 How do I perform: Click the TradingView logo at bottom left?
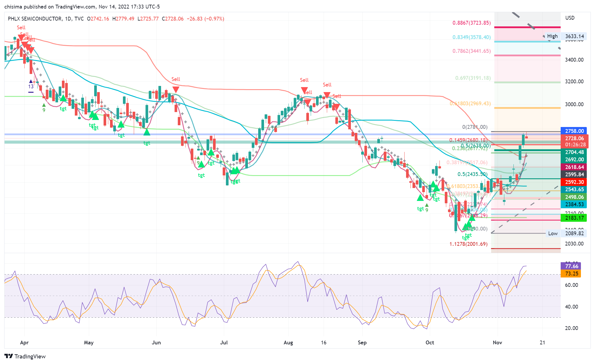(x=25, y=356)
